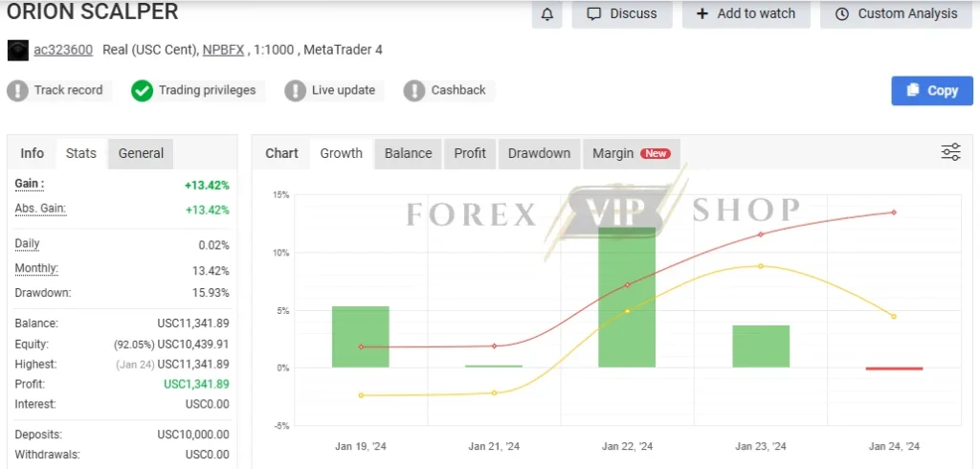Screen dimensions: 980x469
Task: Click the Deposits value USC10,000.00
Action: (193, 435)
